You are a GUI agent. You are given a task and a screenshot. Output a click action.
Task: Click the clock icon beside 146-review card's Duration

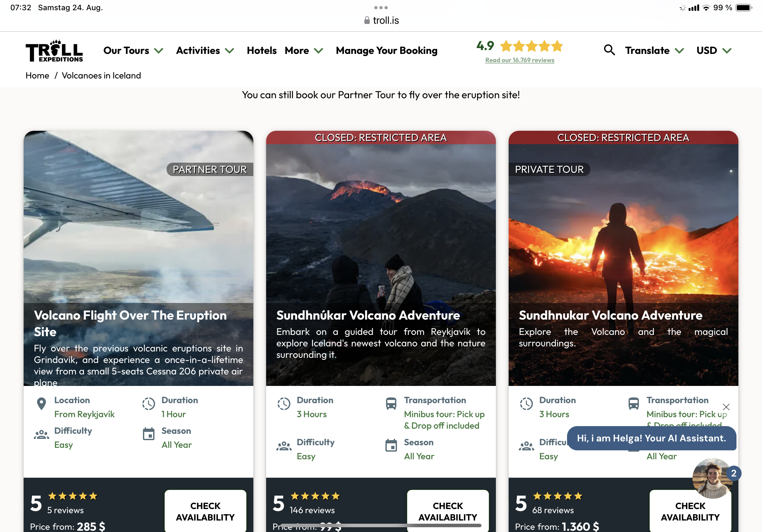tap(284, 404)
